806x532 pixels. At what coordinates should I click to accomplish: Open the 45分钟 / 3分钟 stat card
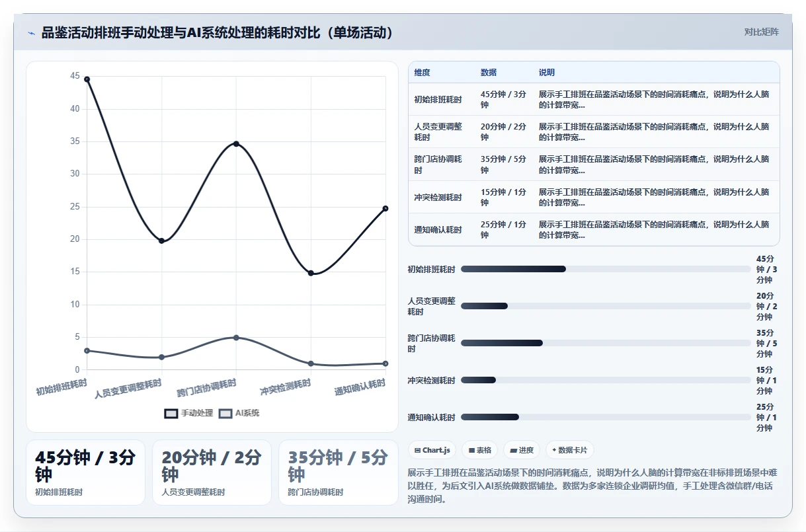point(85,473)
